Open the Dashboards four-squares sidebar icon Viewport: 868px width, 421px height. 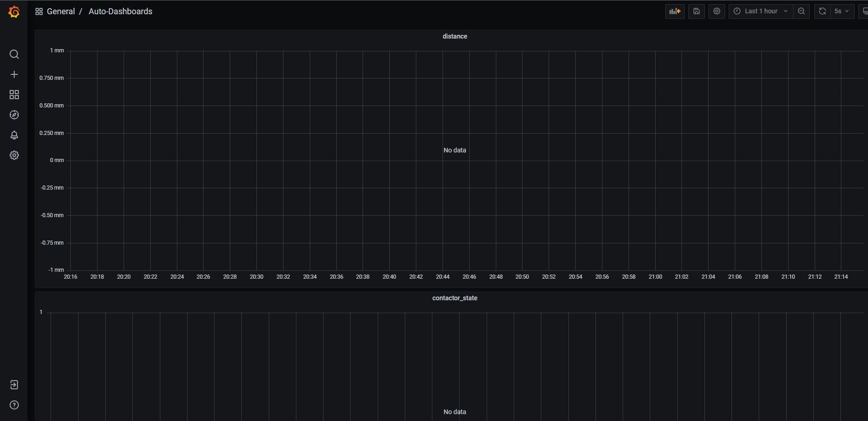pos(14,95)
